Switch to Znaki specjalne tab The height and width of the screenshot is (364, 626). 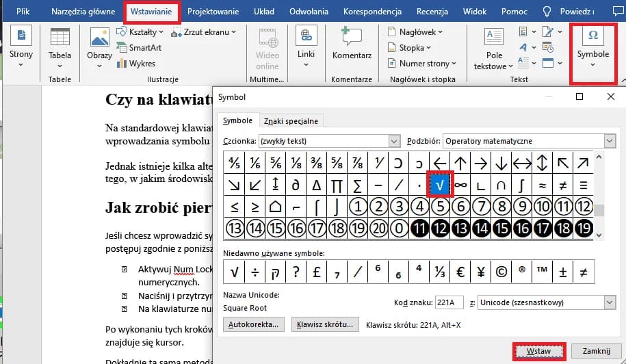[x=291, y=121]
